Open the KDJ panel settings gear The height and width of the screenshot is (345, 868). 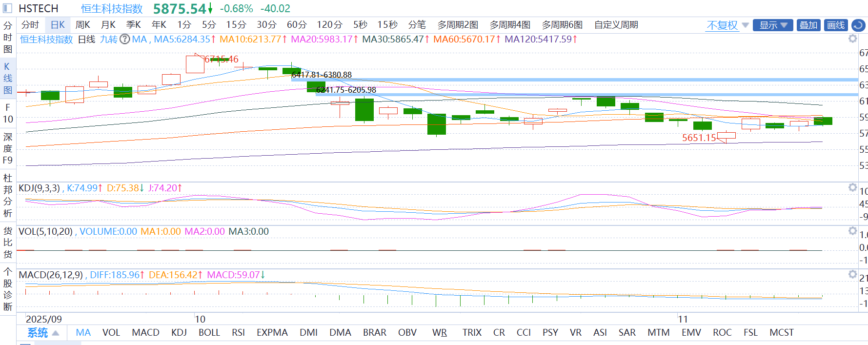click(852, 187)
